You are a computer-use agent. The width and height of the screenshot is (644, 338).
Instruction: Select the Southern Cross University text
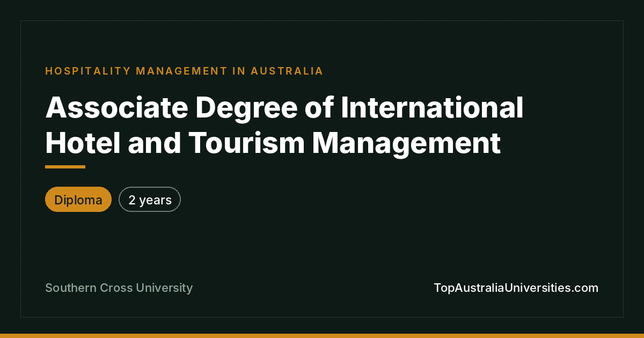pyautogui.click(x=119, y=288)
